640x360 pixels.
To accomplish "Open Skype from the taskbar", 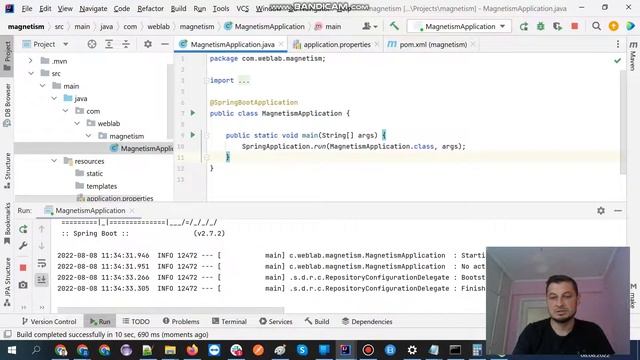I will coord(302,350).
